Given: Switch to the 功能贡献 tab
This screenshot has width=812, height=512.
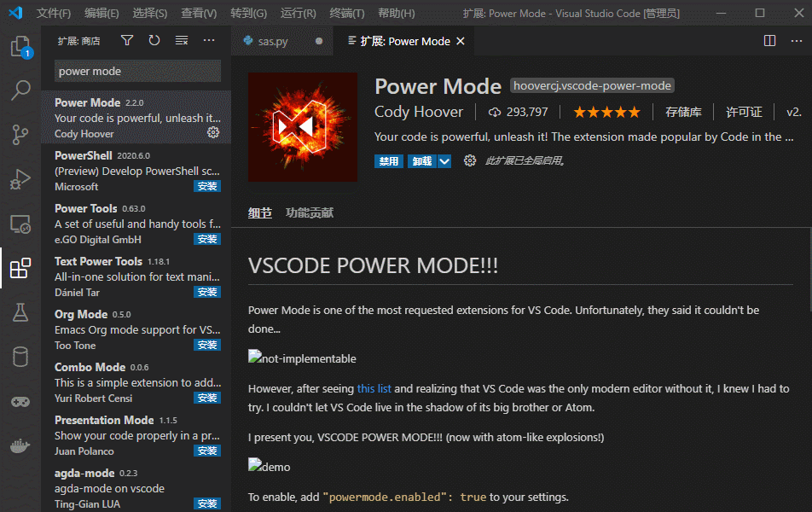Looking at the screenshot, I should [x=310, y=212].
